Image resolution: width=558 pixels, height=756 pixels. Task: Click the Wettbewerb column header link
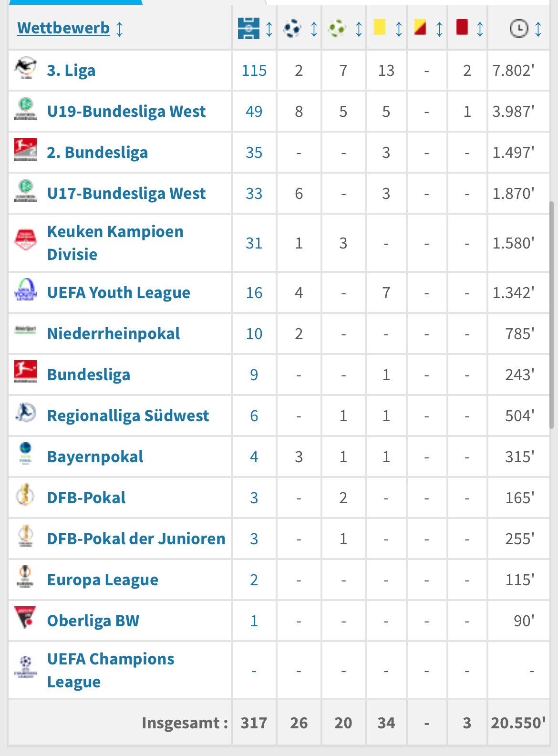pyautogui.click(x=63, y=28)
